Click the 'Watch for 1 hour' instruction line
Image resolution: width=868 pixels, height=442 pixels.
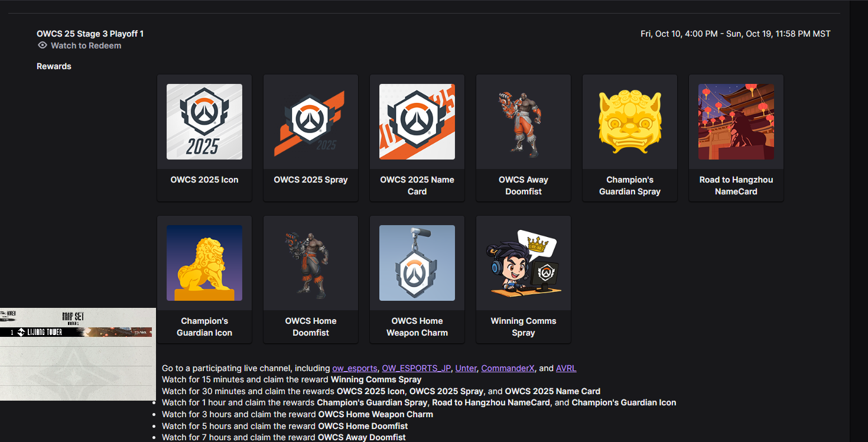pyautogui.click(x=419, y=402)
